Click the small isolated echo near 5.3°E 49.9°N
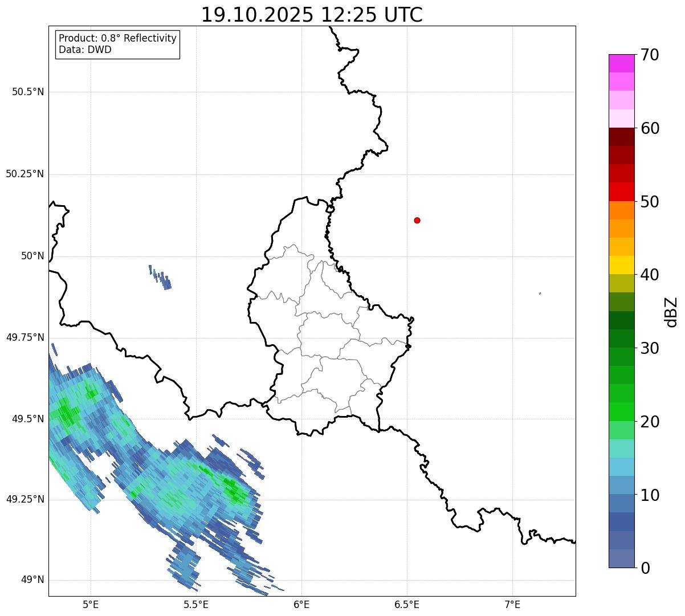Screen dimensions: 685x616 point(160,278)
